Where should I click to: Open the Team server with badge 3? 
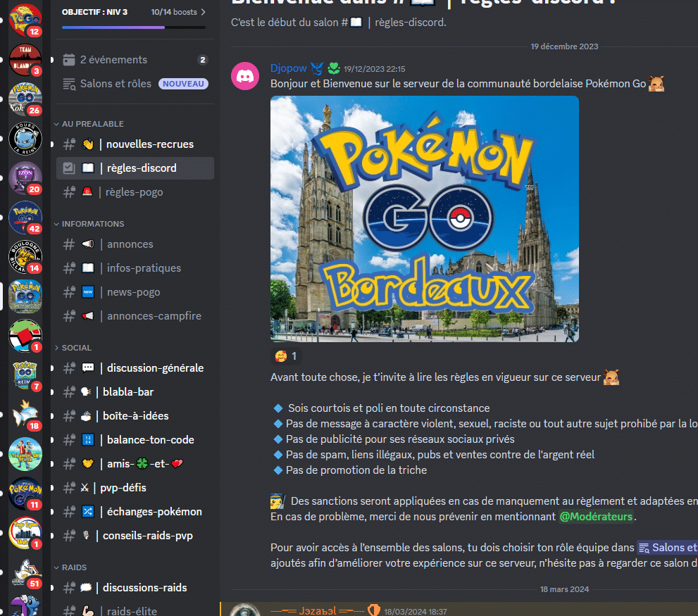(x=25, y=60)
